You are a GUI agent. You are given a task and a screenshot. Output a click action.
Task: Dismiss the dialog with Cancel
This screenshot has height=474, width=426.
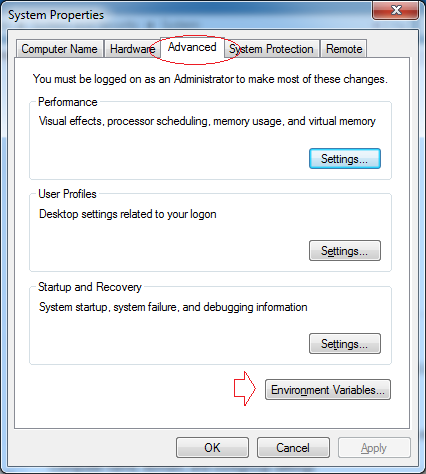tap(293, 448)
